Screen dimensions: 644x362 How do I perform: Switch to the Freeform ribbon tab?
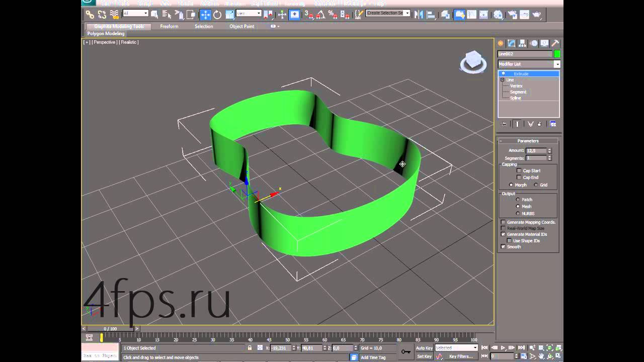pyautogui.click(x=169, y=26)
